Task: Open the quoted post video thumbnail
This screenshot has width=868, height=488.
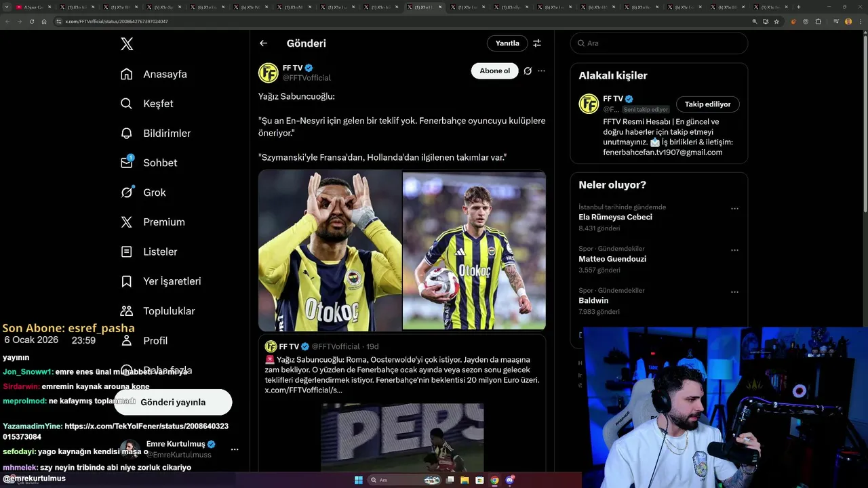Action: click(402, 437)
